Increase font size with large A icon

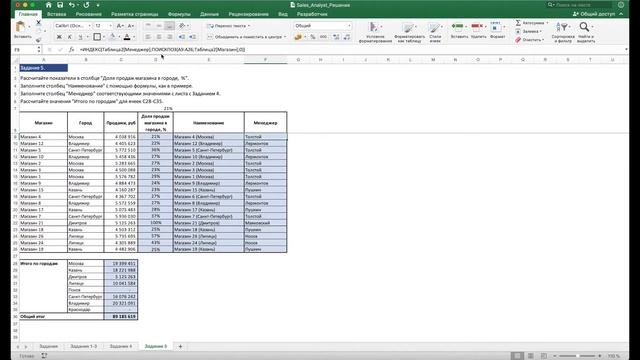[x=120, y=26]
